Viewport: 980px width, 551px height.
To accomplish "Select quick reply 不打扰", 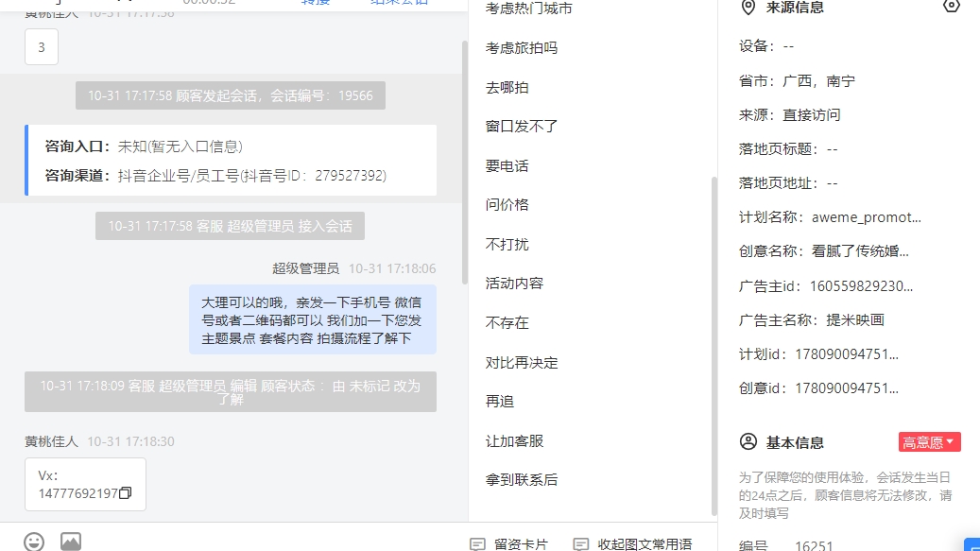I will [507, 244].
